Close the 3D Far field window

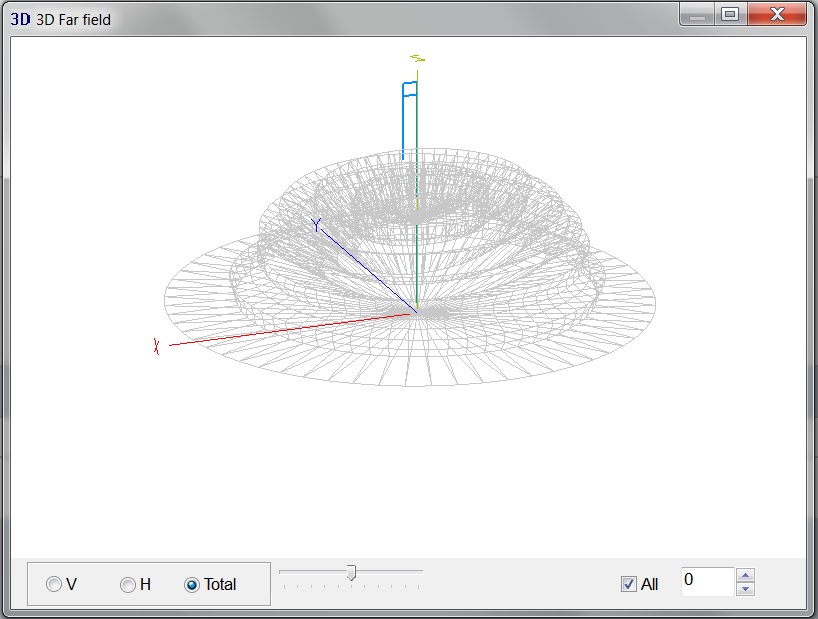tap(777, 14)
